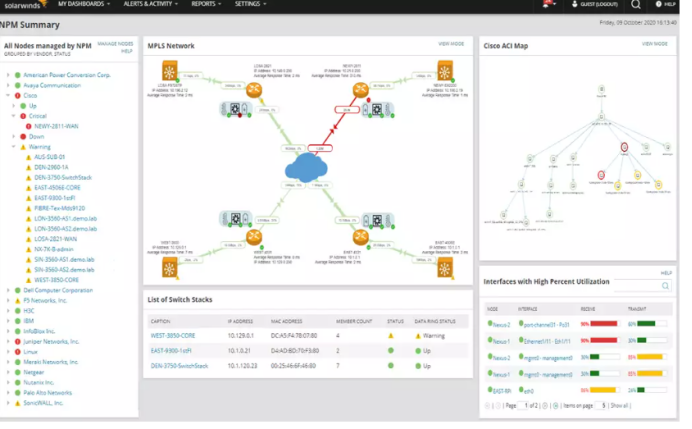Click the red critical icon beside Cisco

(18, 95)
